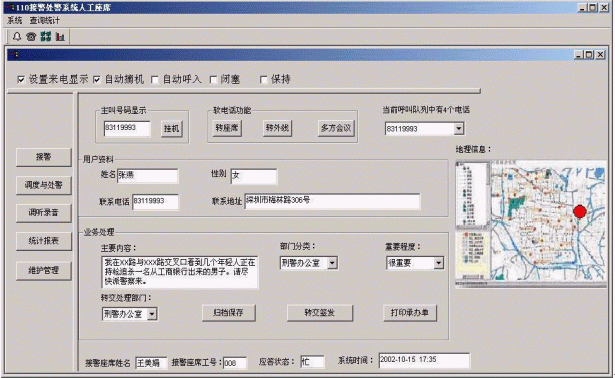This screenshot has height=378, width=615.
Task: Select the 调度与处警 sidebar button
Action: [x=44, y=185]
